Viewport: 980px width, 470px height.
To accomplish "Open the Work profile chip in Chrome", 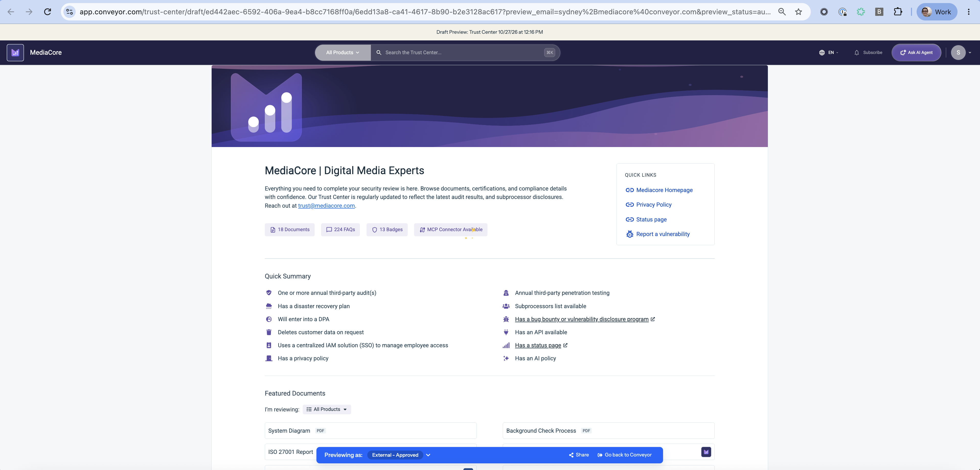I will pyautogui.click(x=937, y=12).
